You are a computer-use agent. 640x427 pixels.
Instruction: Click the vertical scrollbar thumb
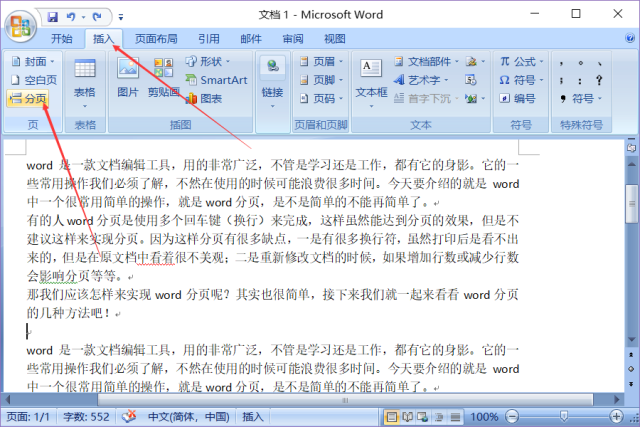(x=631, y=204)
